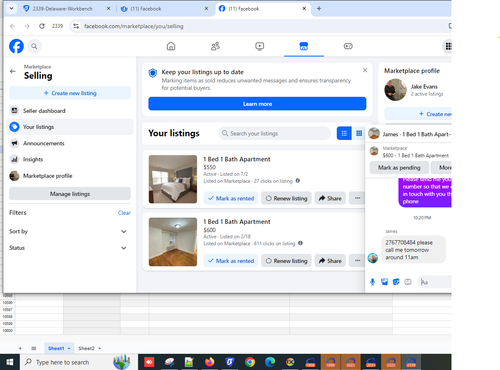Viewport: 500px width, 370px height.
Task: Switch to the middle (11) Facebook tab
Action: coord(164,9)
